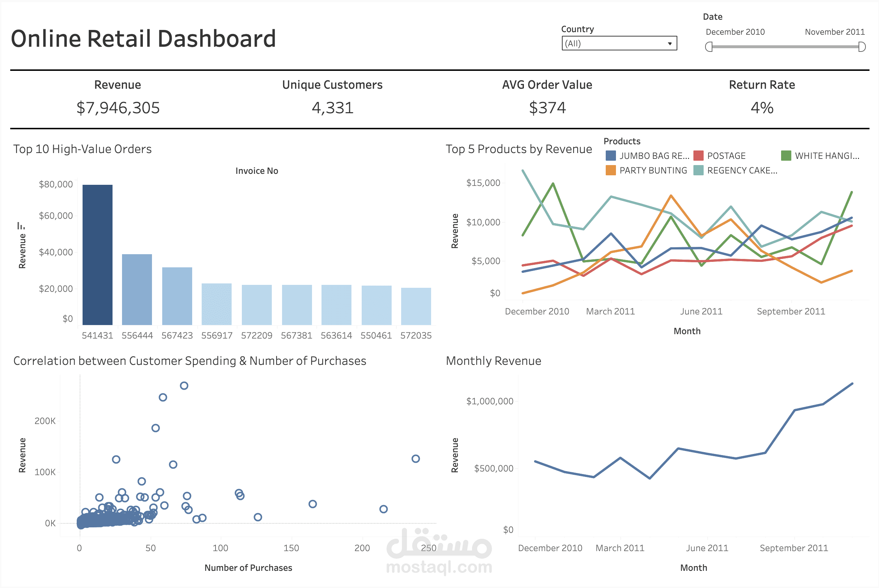Select the WHITE HANGI... legend color swatch
The image size is (879, 588).
(x=786, y=156)
